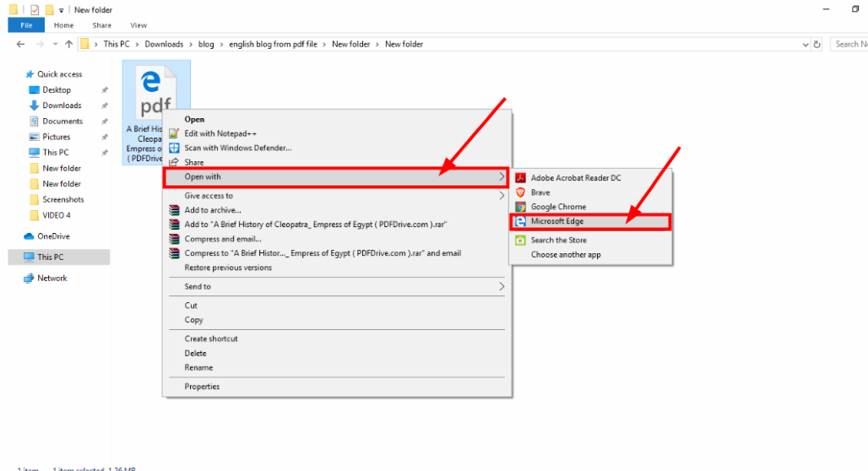Open the Quick Access Toolbar customize dropdown
The image size is (868, 471).
coord(61,10)
